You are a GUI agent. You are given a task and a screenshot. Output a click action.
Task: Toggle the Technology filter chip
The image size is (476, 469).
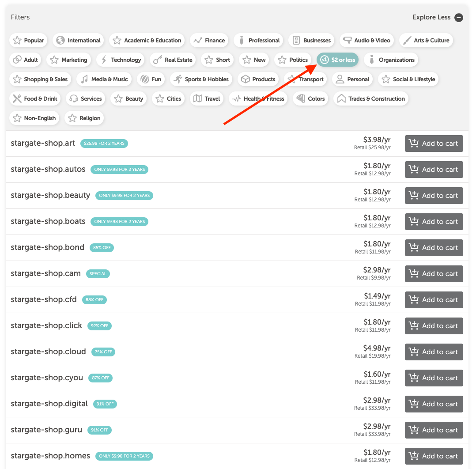(x=121, y=60)
